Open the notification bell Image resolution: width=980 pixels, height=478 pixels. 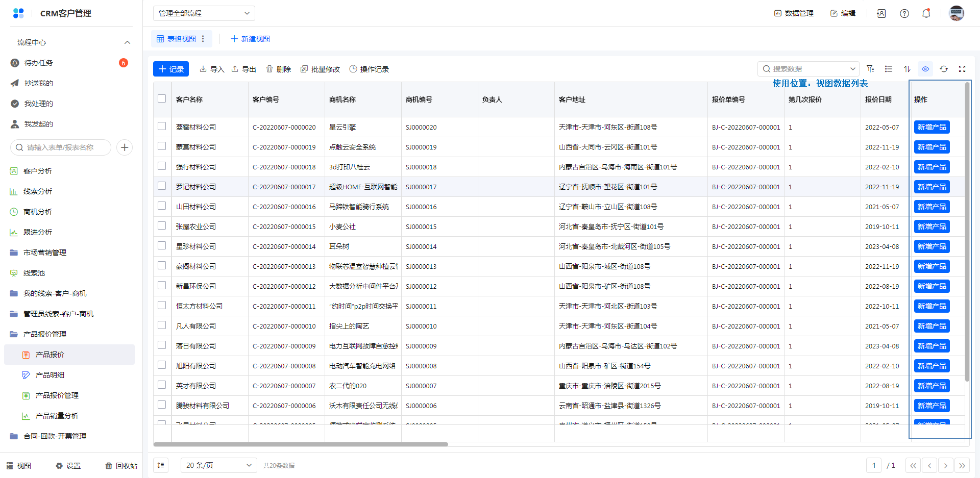coord(926,13)
